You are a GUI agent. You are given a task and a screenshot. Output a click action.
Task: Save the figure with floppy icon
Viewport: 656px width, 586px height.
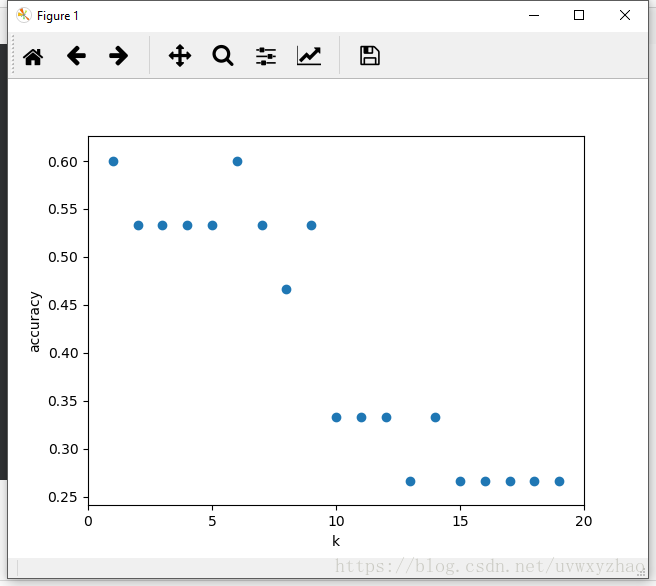click(370, 56)
